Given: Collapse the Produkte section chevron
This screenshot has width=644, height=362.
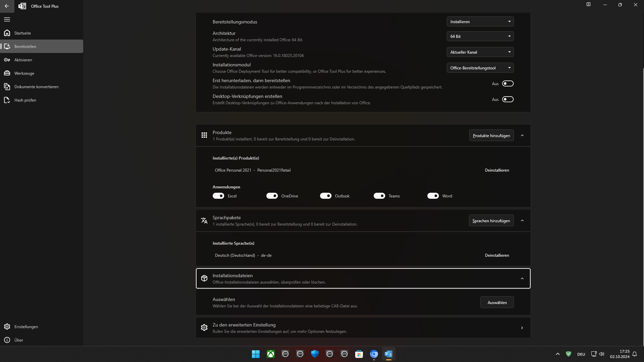Looking at the screenshot, I should 522,135.
